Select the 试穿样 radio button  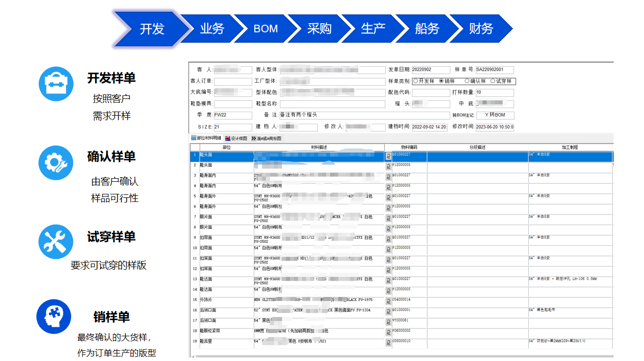coord(493,81)
